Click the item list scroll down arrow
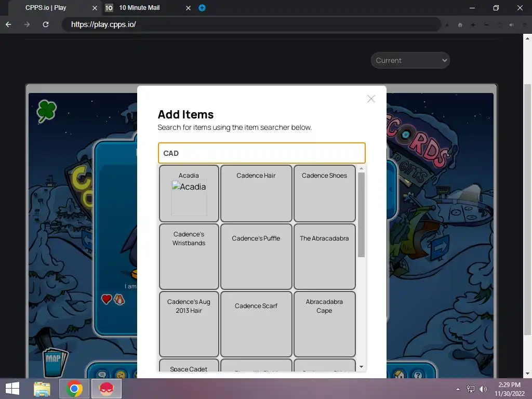 pos(362,367)
